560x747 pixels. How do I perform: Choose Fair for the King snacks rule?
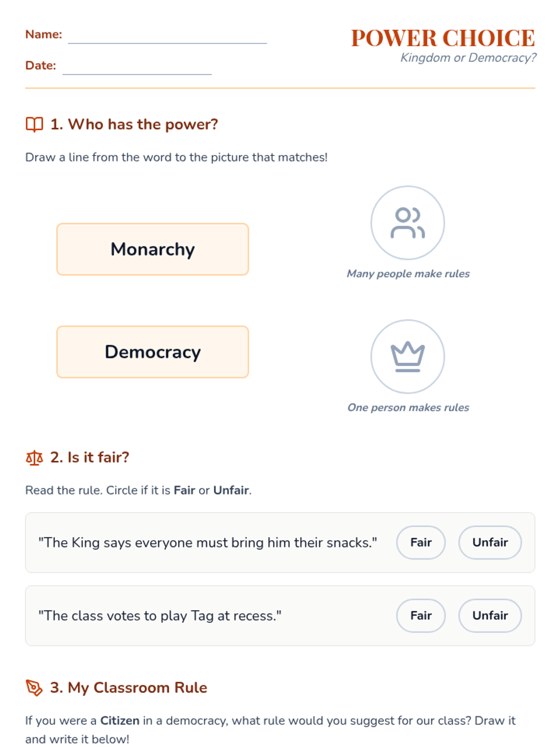tap(420, 543)
